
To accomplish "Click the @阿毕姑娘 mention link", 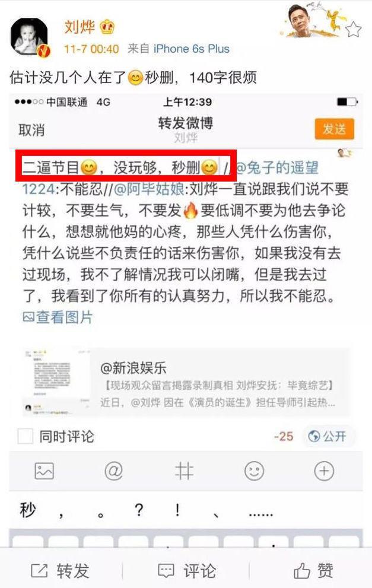I will coord(149,189).
